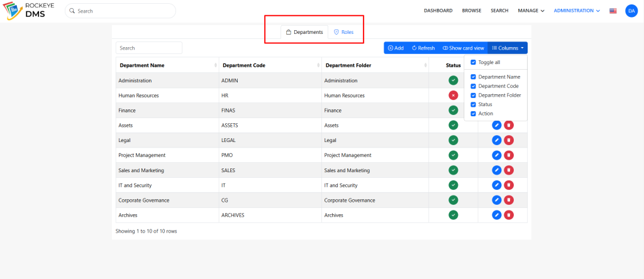Click the 'Human Resources' department folder cell
The image size is (644, 279).
[375, 95]
